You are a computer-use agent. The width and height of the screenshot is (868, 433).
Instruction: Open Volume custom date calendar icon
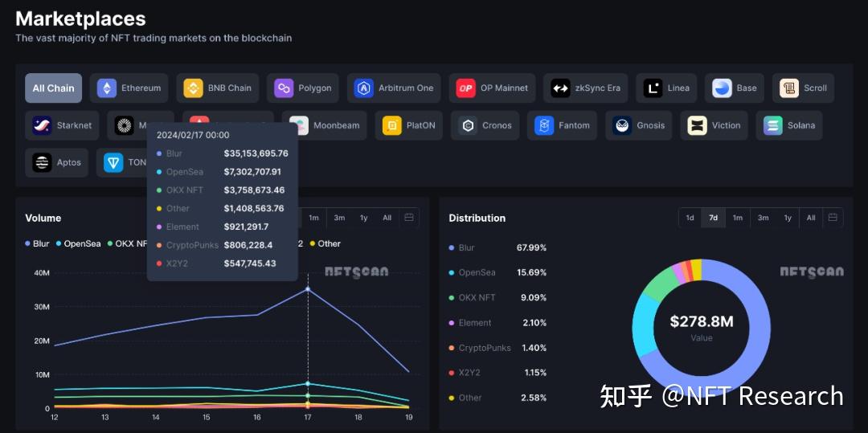click(x=409, y=218)
